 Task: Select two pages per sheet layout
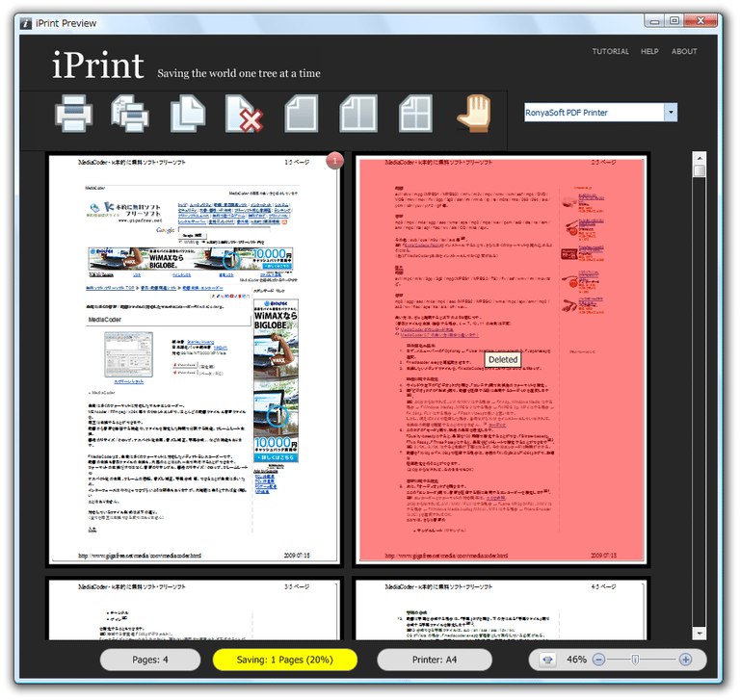click(x=358, y=114)
